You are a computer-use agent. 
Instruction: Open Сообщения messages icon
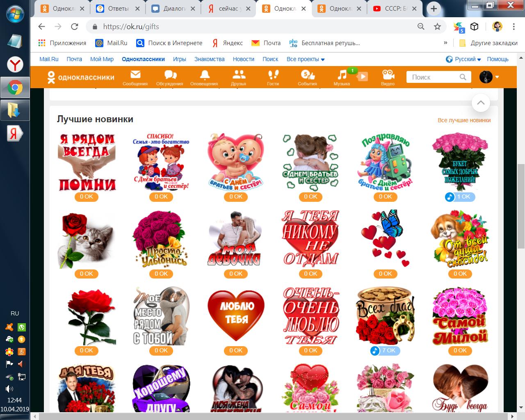(135, 77)
